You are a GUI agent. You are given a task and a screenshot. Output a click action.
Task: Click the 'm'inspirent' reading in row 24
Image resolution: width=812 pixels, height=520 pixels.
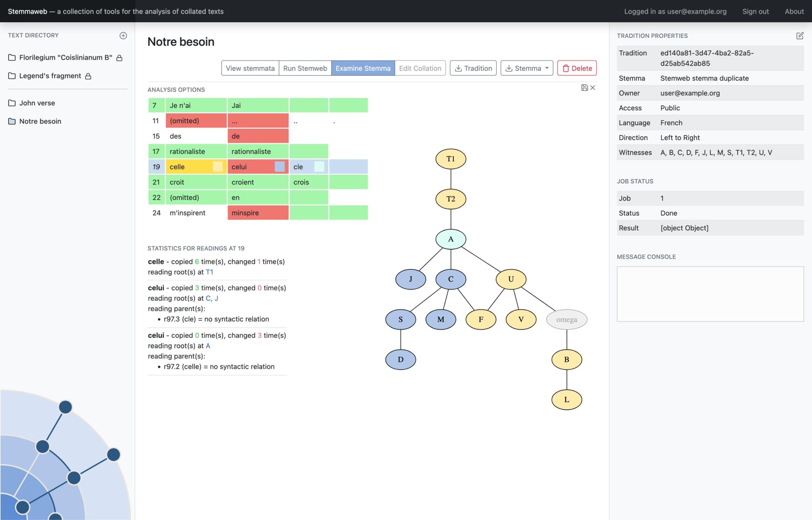coord(196,213)
